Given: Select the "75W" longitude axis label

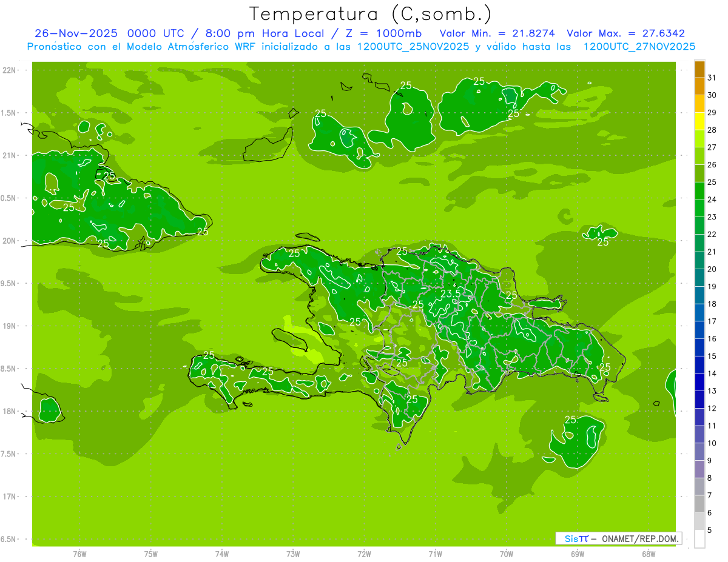Looking at the screenshot, I should click(x=151, y=554).
